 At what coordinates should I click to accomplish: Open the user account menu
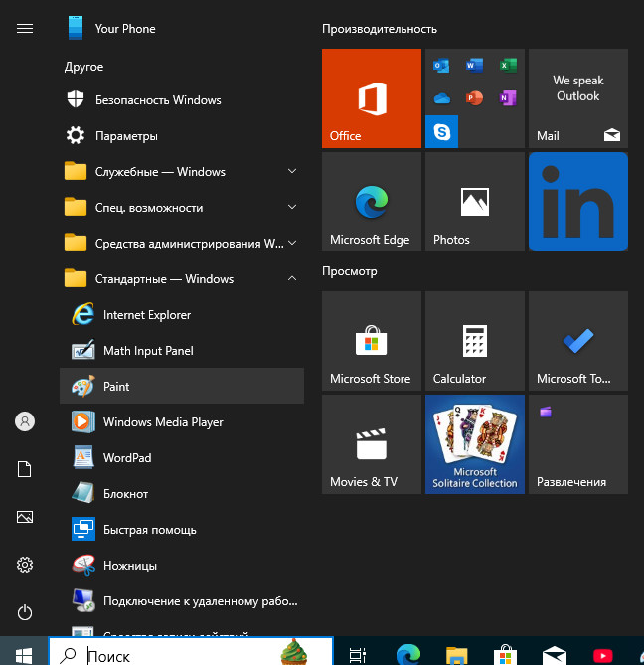pos(25,421)
